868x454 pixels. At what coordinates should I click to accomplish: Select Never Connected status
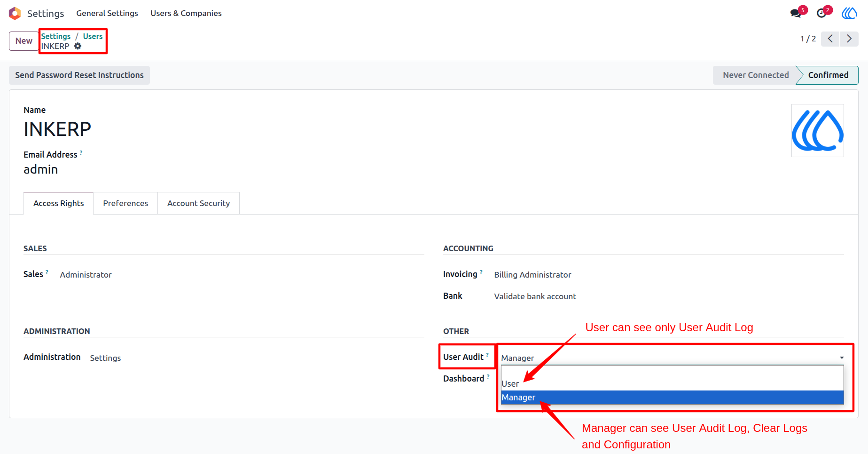[x=755, y=75]
